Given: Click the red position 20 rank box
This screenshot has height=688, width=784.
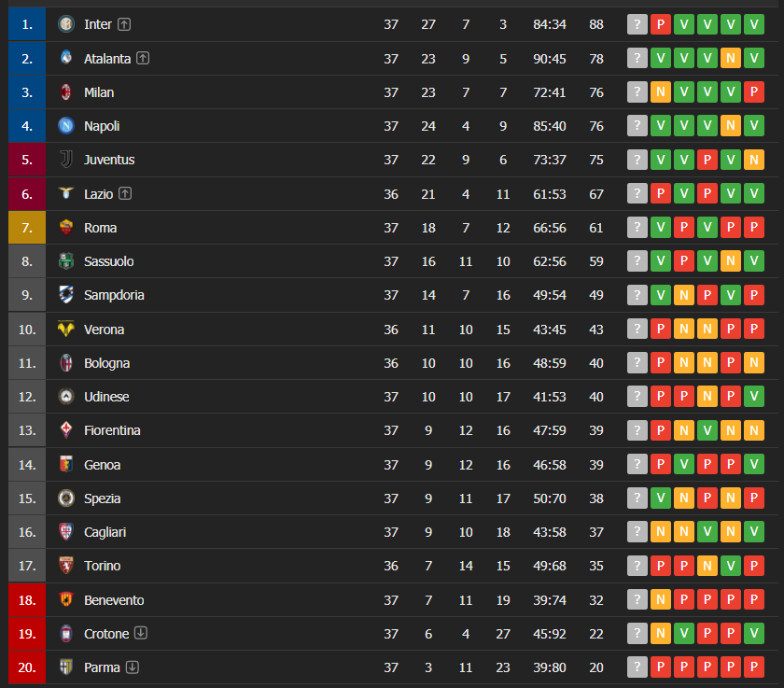Looking at the screenshot, I should pyautogui.click(x=27, y=667).
